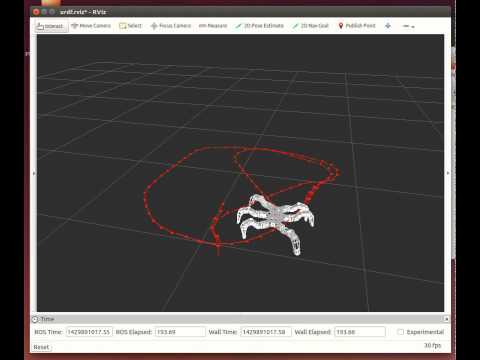This screenshot has height=360, width=480.
Task: Select the Interact tool
Action: click(x=51, y=26)
